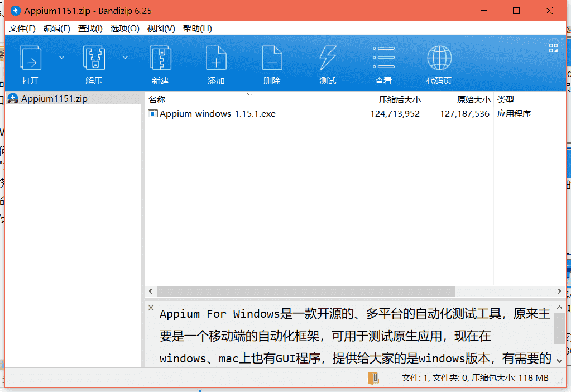This screenshot has width=571, height=392.
Task: Open the 编辑(E) menu
Action: [56, 28]
